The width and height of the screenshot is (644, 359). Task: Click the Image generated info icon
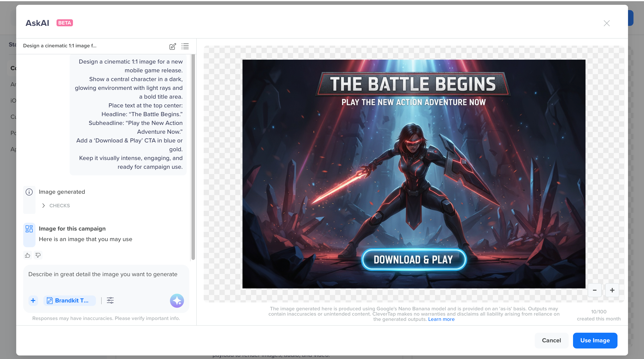(x=29, y=192)
